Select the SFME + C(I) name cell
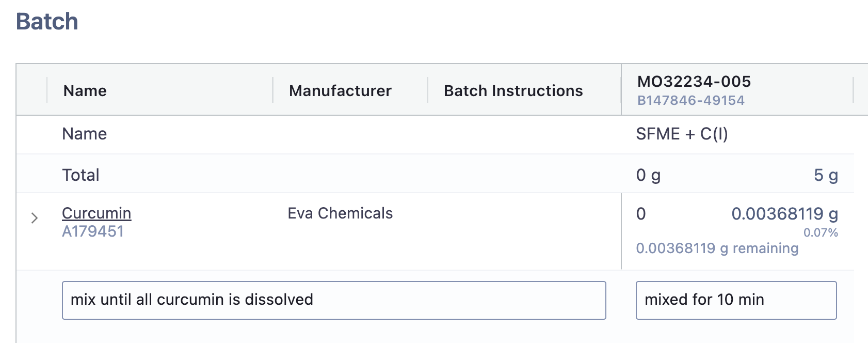 coord(682,134)
